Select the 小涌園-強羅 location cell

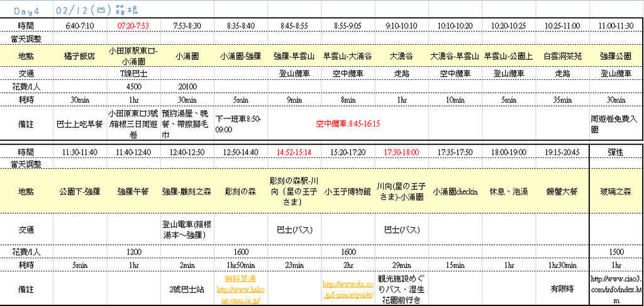(x=241, y=57)
